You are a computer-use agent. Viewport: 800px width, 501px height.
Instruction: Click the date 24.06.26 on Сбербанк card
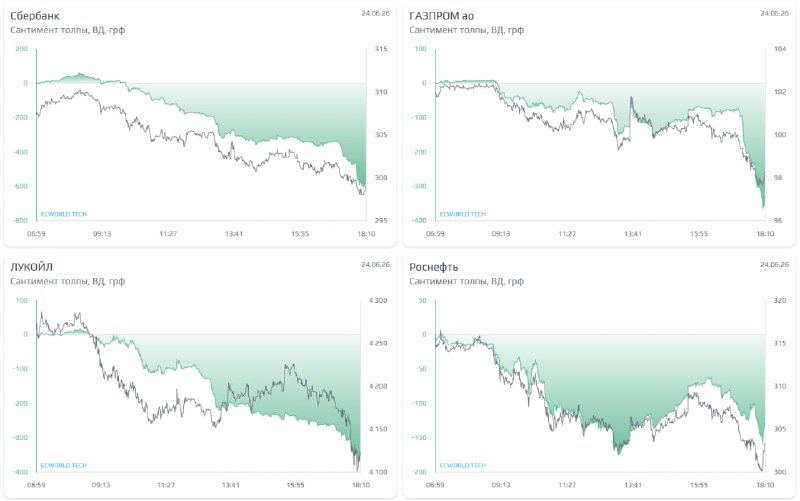tap(376, 13)
